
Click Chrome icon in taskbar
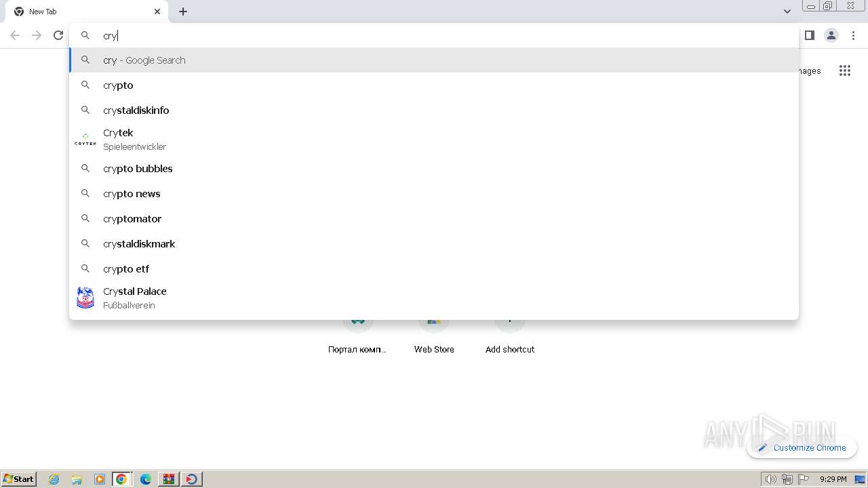(121, 479)
